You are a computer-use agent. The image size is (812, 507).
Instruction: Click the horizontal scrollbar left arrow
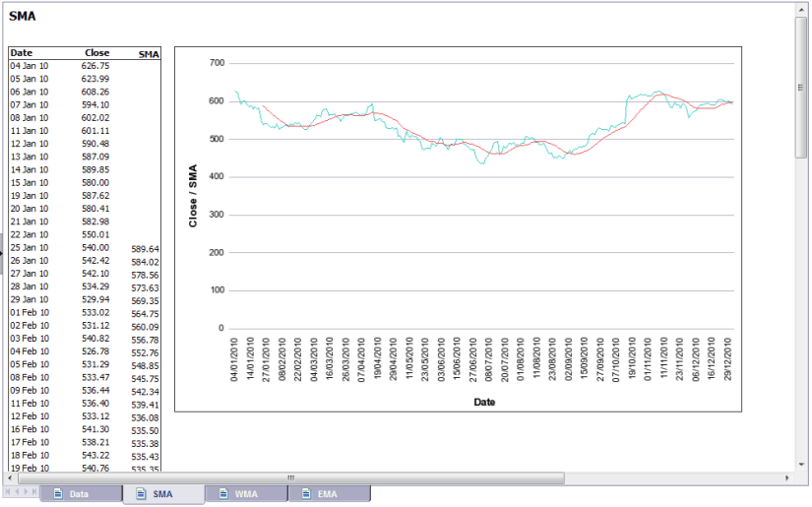coord(11,477)
